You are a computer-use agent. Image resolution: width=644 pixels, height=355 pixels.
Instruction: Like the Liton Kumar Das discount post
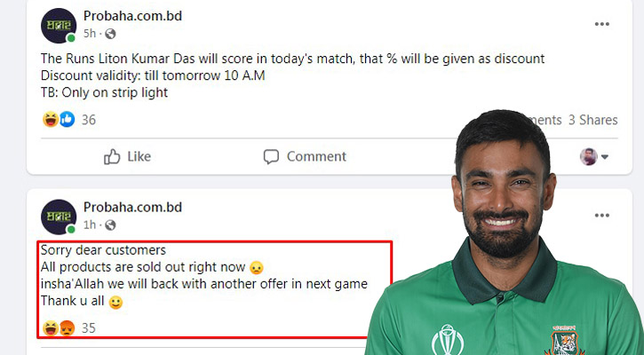coord(127,156)
